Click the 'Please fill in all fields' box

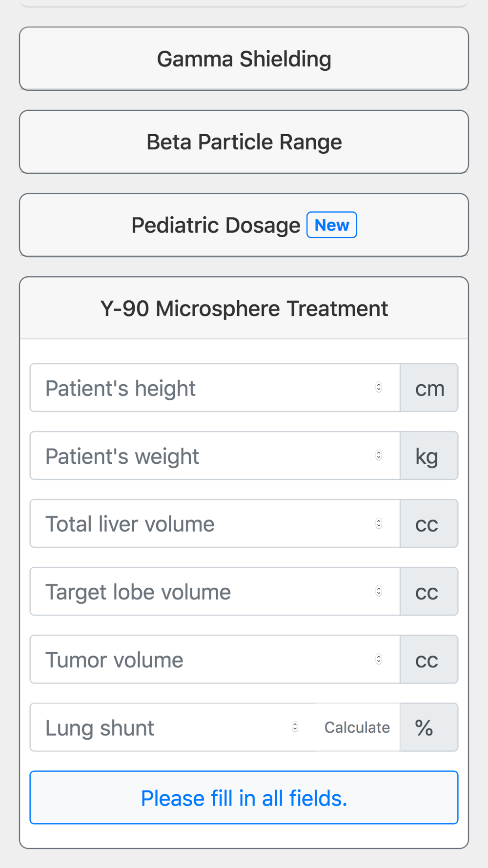tap(244, 798)
